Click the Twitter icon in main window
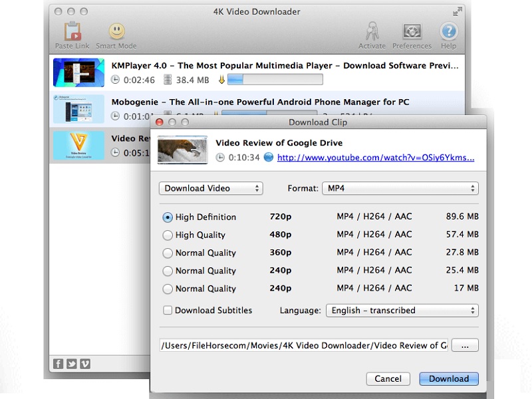 point(72,364)
